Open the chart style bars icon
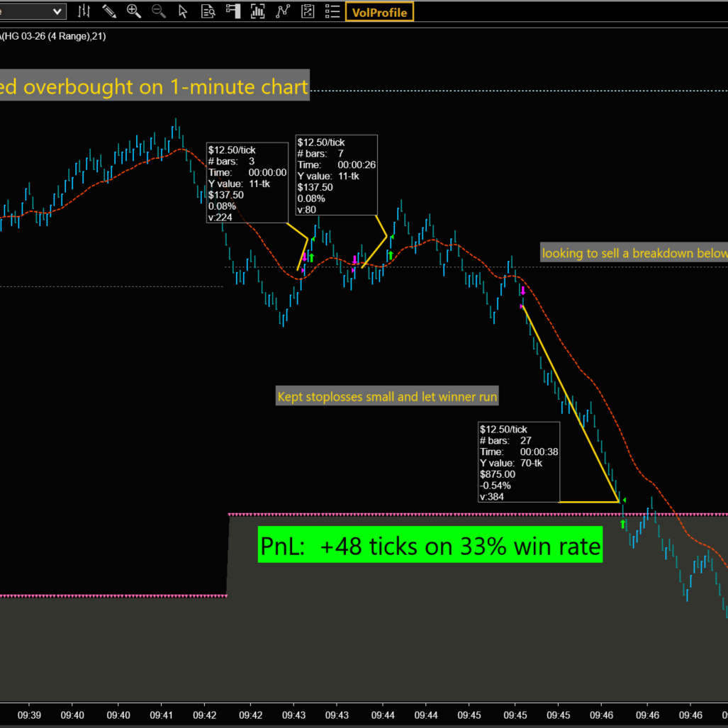Viewport: 728px width, 728px height. pos(84,11)
